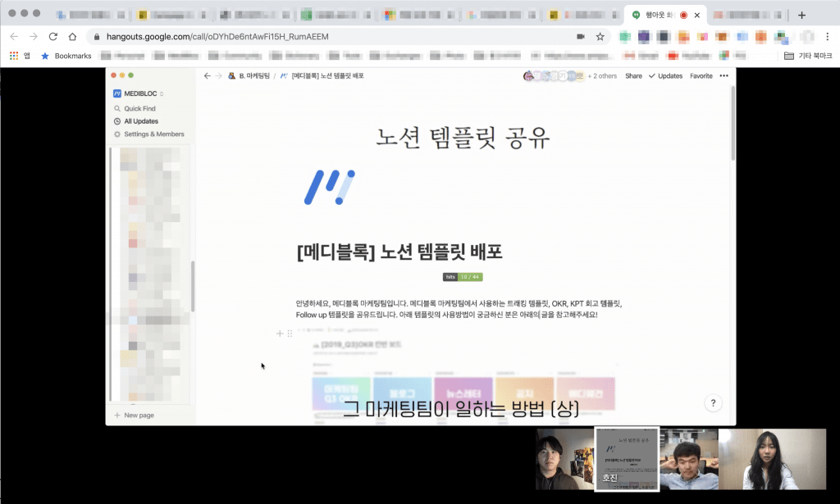Select the 호진 screen-share thumbnail
The image size is (840, 504).
[627, 459]
